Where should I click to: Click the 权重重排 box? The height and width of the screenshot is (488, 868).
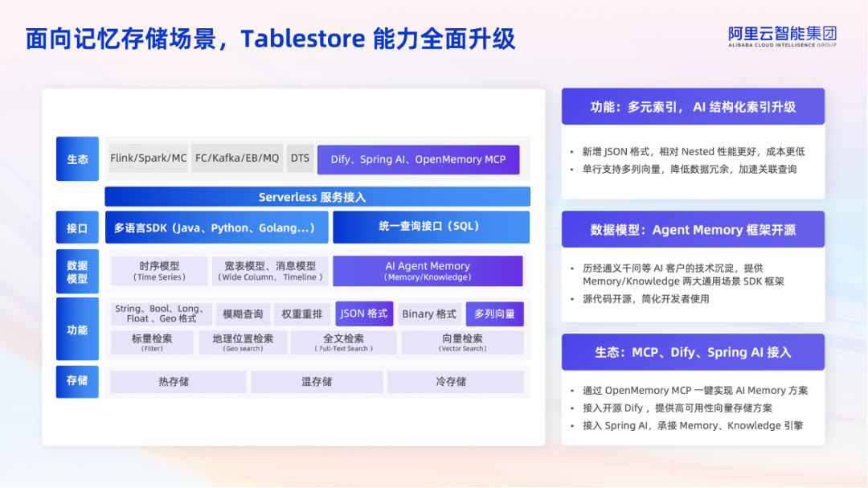pyautogui.click(x=301, y=314)
